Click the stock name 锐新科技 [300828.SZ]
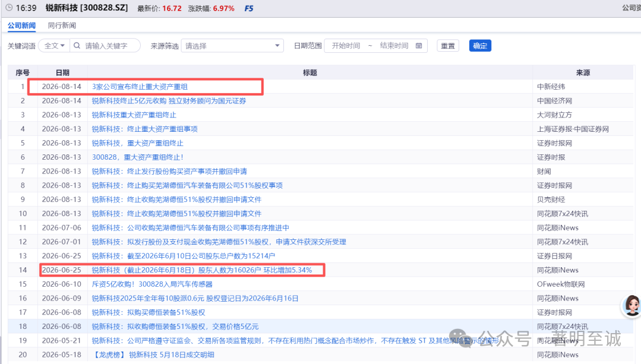The height and width of the screenshot is (364, 641). (x=87, y=8)
